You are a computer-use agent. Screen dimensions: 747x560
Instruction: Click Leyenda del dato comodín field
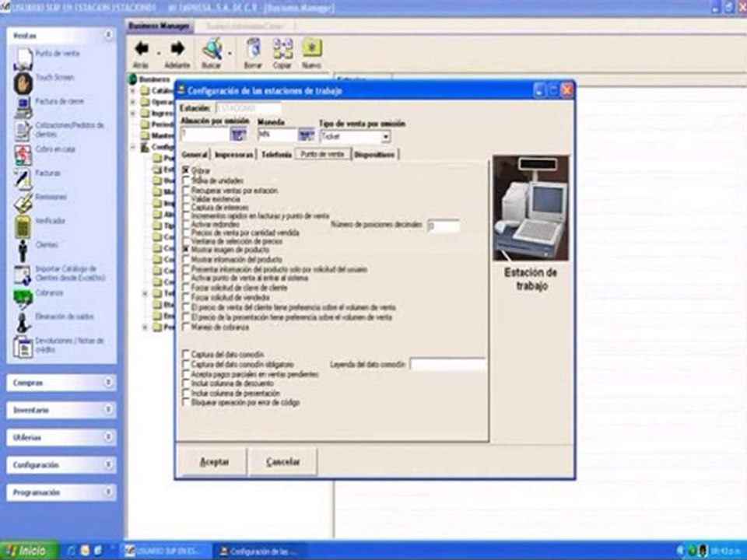pos(448,365)
